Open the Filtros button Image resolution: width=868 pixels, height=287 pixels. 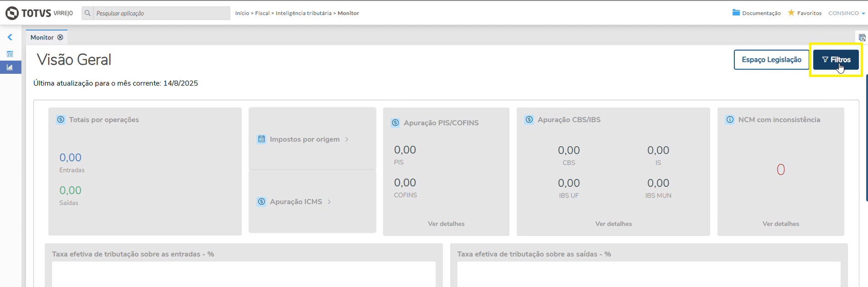pyautogui.click(x=836, y=60)
